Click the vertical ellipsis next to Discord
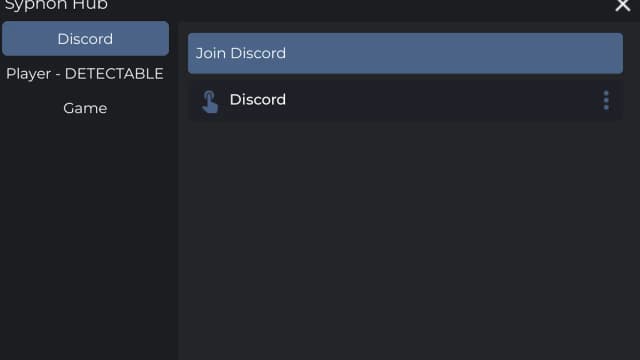Image resolution: width=640 pixels, height=360 pixels. pyautogui.click(x=606, y=100)
